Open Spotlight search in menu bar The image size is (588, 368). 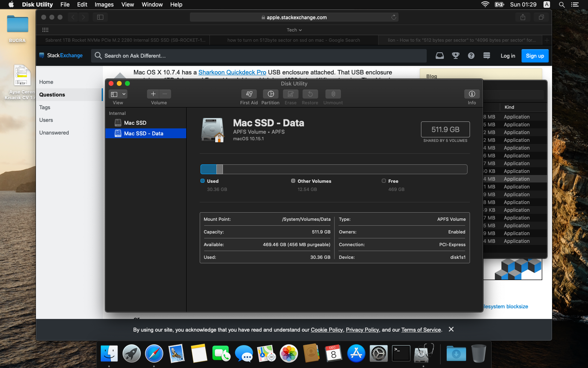coord(562,4)
